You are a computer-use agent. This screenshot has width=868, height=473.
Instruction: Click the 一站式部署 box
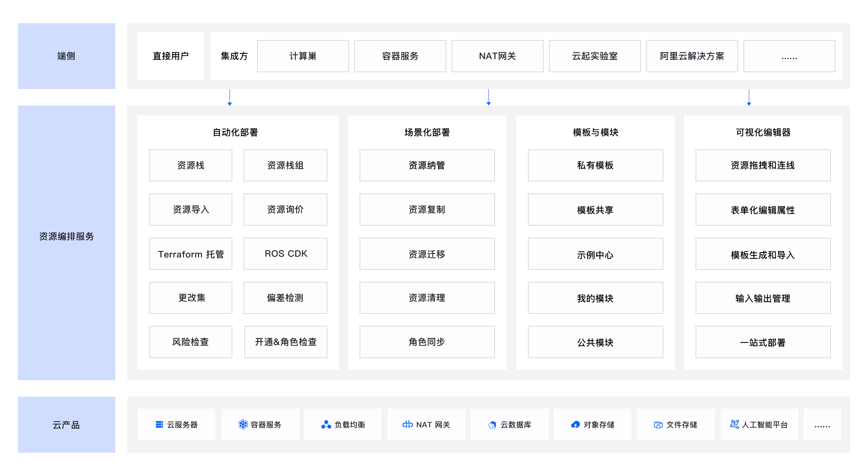pos(762,342)
